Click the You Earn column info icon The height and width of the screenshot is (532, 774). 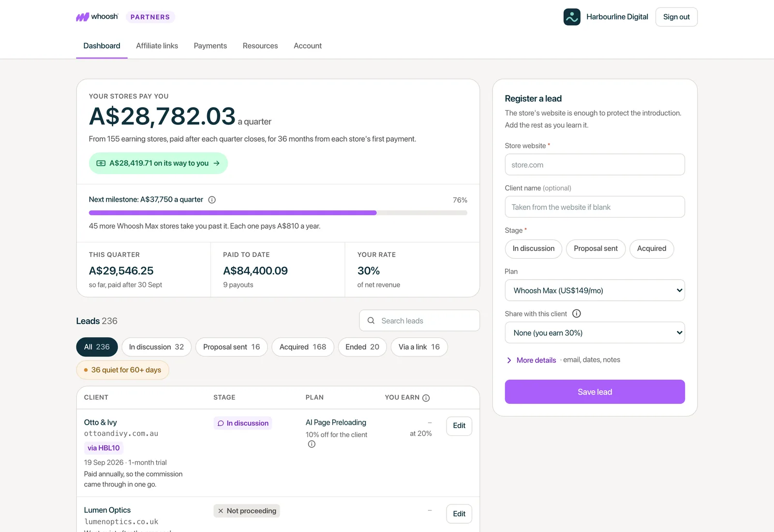pyautogui.click(x=426, y=398)
